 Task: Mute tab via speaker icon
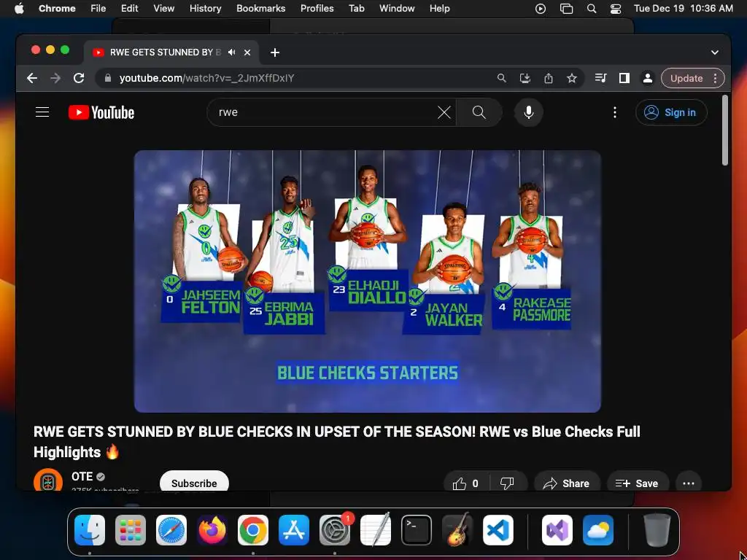231,52
